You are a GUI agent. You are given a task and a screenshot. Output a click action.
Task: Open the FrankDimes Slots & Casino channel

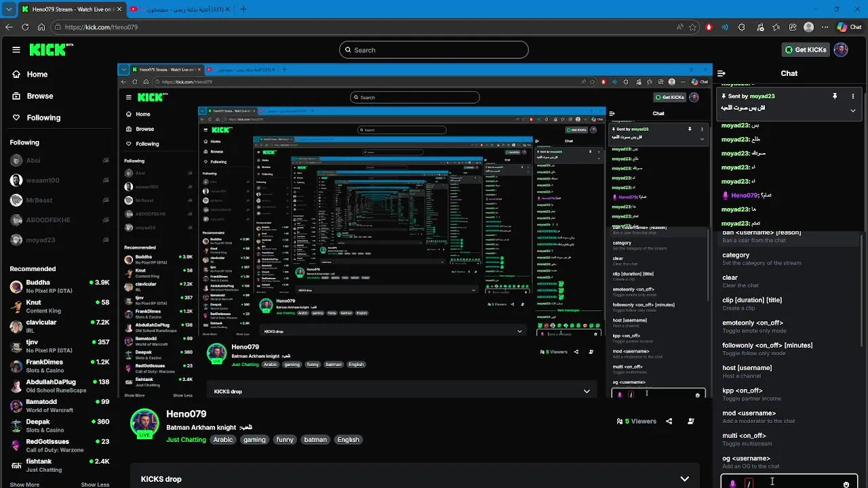coord(60,366)
